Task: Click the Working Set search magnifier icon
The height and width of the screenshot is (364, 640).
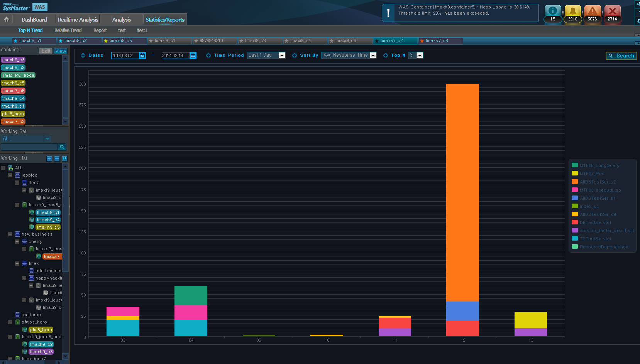Action: coord(62,147)
